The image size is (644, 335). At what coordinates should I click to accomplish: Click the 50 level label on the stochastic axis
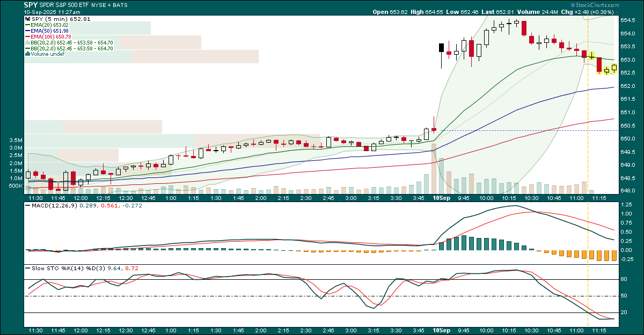pos(624,296)
